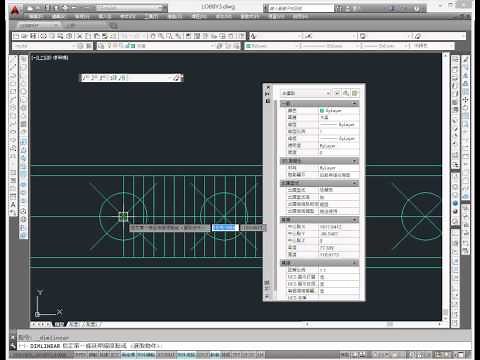Screen dimensions: 480x360
Task: Click the Zoom Realtime magnifier icon
Action: tap(161, 36)
